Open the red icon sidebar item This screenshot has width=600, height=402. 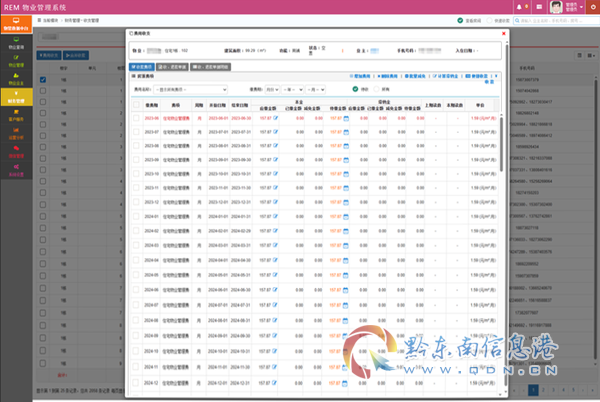tap(16, 152)
